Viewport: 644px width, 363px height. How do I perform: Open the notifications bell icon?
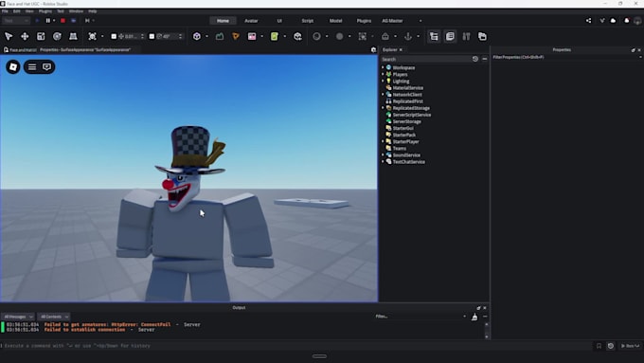(626, 21)
